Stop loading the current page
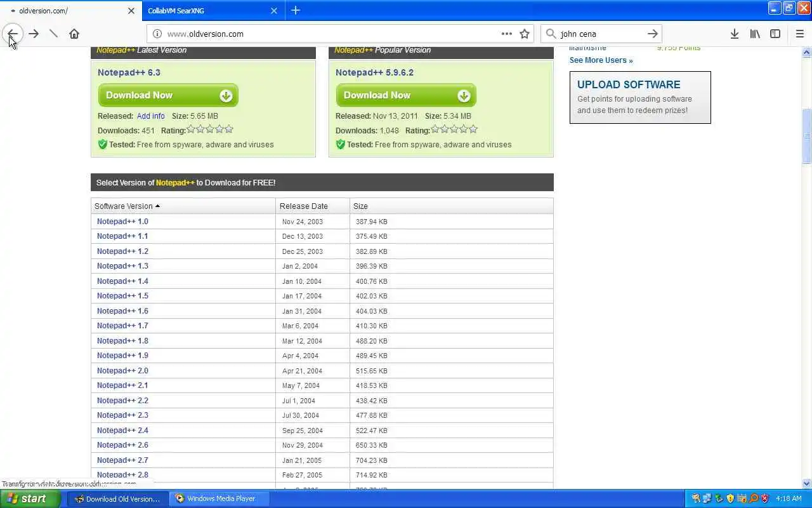The height and width of the screenshot is (508, 812). point(54,34)
